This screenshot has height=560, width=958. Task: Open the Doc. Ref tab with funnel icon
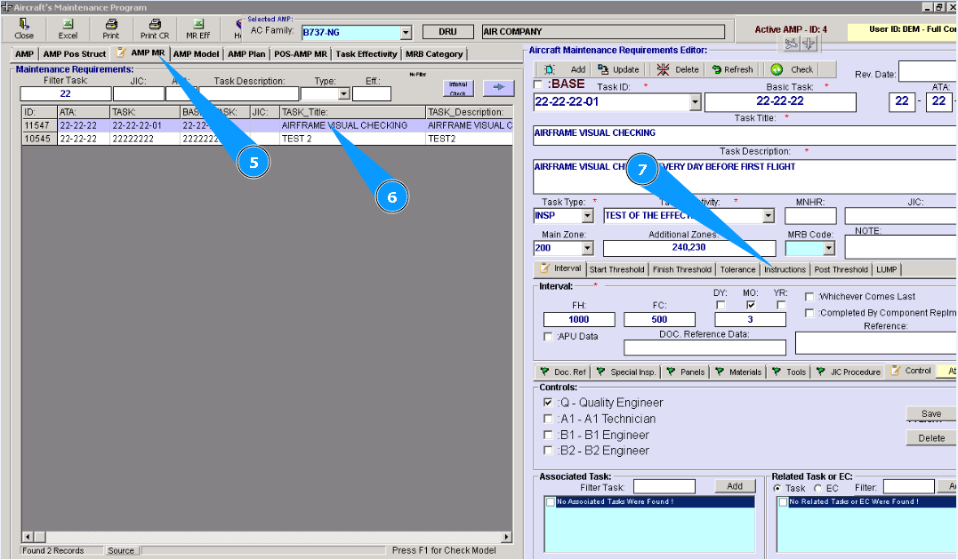[x=563, y=372]
